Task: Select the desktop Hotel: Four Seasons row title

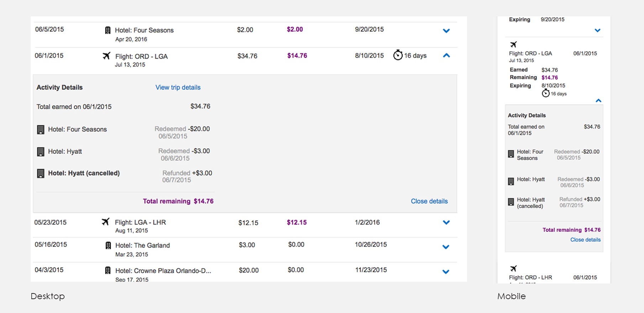Action: pos(144,31)
